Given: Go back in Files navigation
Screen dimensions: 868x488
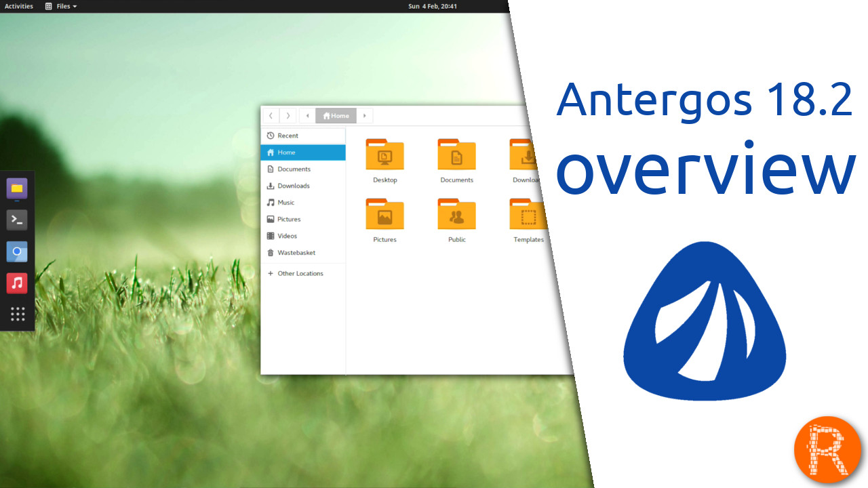Looking at the screenshot, I should click(271, 116).
